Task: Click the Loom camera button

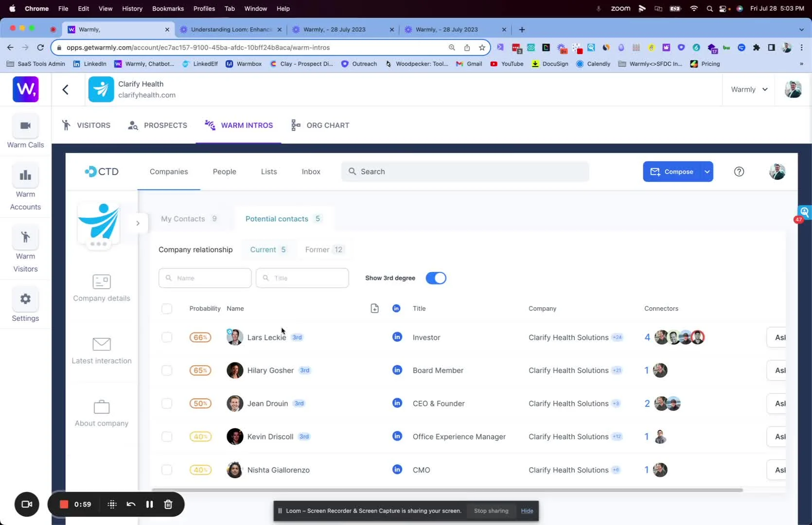Action: tap(27, 504)
